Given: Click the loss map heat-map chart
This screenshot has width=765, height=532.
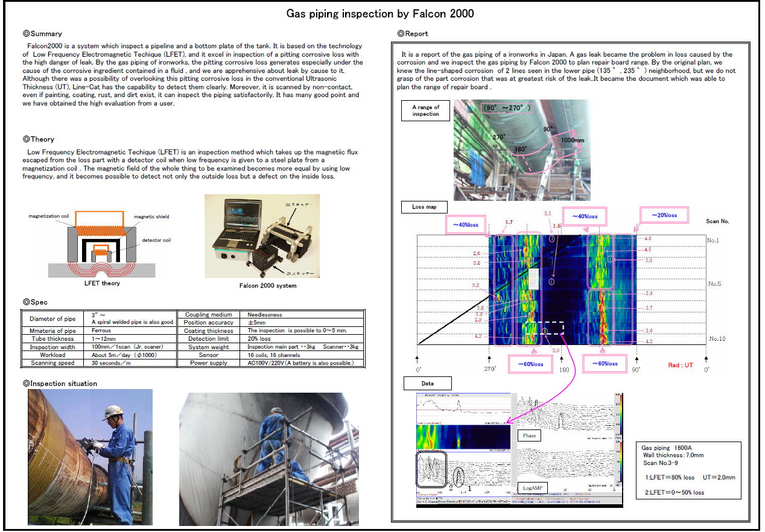Looking at the screenshot, I should click(x=562, y=290).
